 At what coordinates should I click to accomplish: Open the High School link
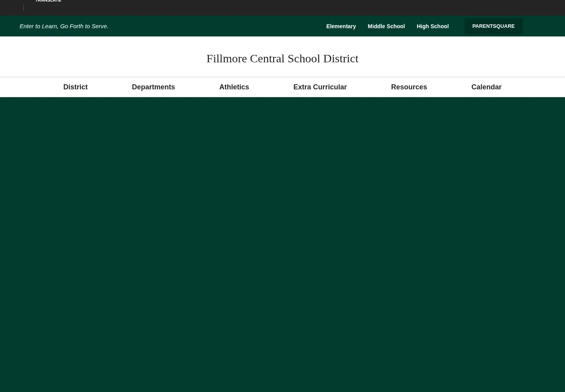click(x=432, y=26)
